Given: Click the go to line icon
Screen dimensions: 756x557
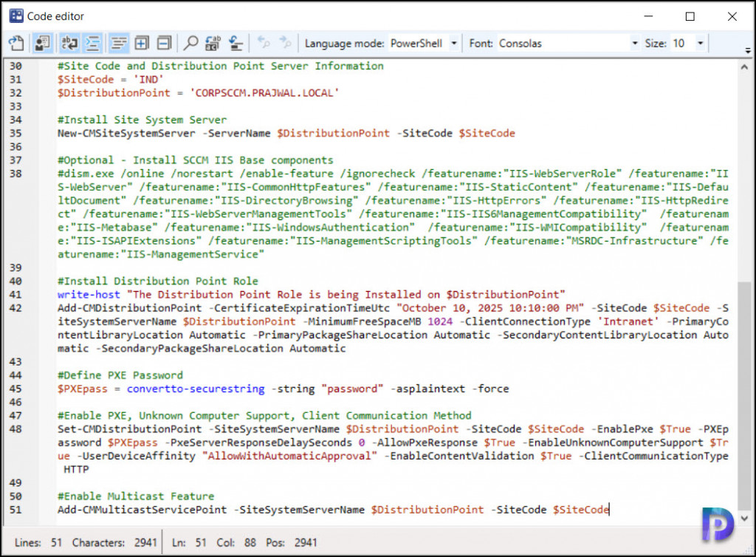Looking at the screenshot, I should click(236, 44).
